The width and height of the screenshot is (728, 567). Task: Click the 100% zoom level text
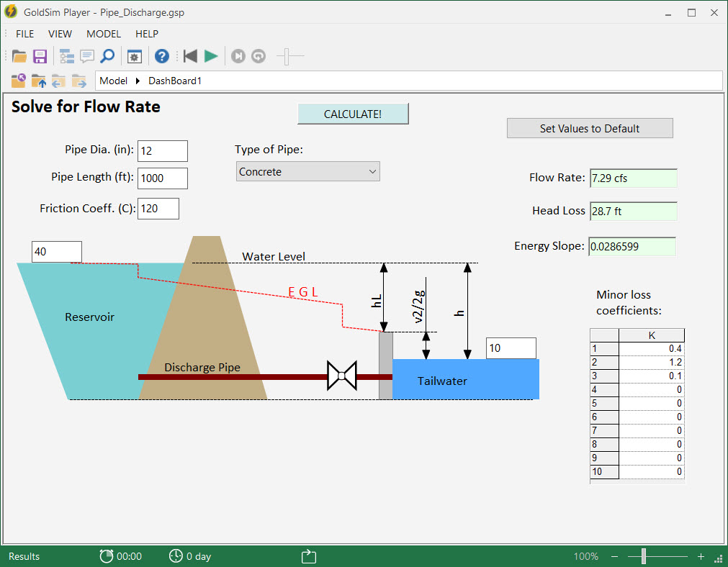pyautogui.click(x=586, y=556)
